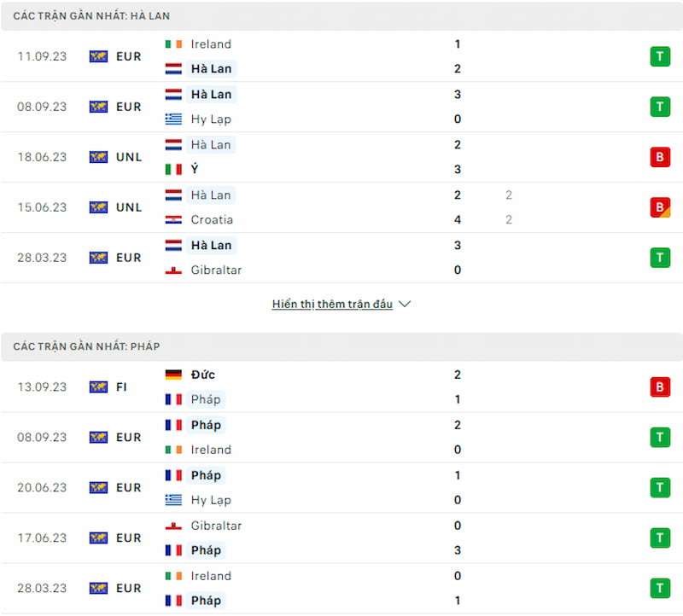This screenshot has height=616, width=683.
Task: Click the UNL label on the 18.06.23 row
Action: pos(129,157)
